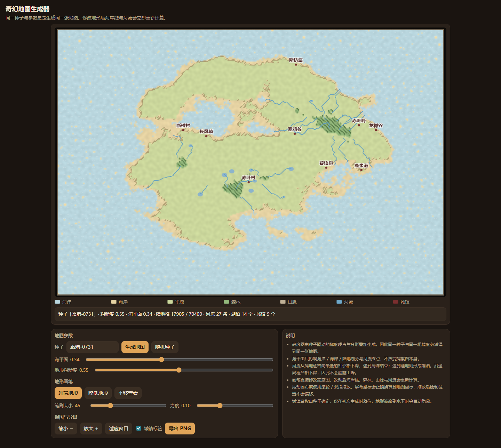Click the 鹿泉港 town marker on map
501x448 pixels.
361,170
